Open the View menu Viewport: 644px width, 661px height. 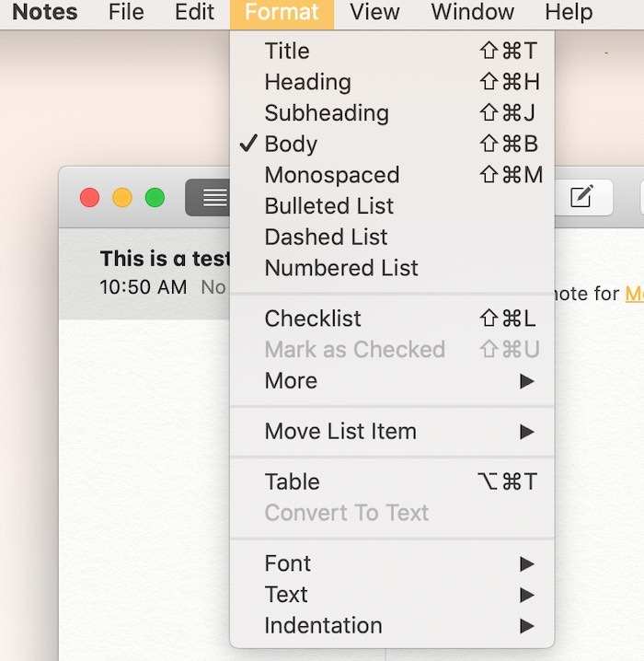coord(374,12)
